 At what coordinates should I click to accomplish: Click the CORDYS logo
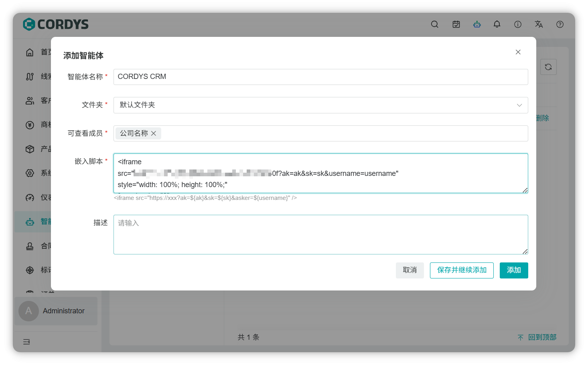click(56, 24)
